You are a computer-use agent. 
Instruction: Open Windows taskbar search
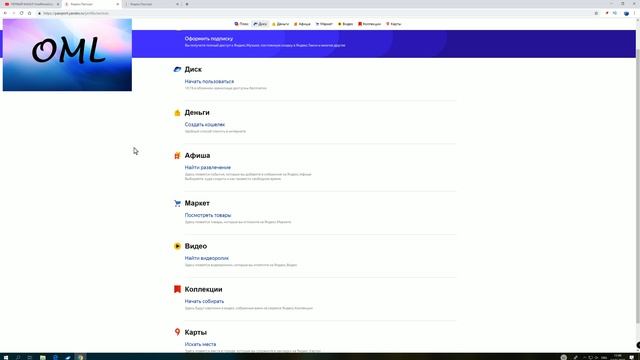(x=18, y=357)
